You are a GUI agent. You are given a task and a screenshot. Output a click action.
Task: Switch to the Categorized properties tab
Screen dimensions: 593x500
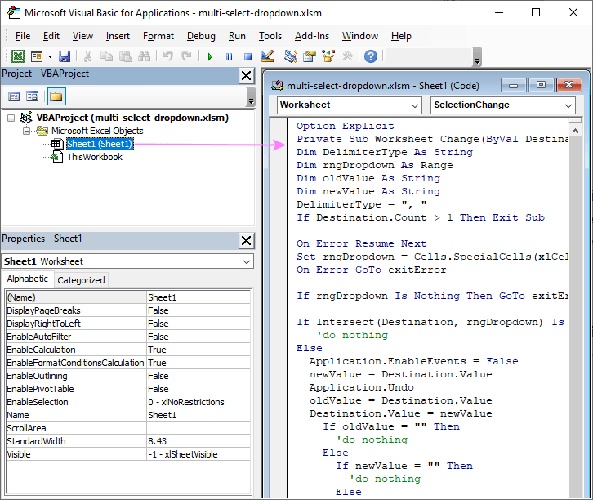[81, 280]
